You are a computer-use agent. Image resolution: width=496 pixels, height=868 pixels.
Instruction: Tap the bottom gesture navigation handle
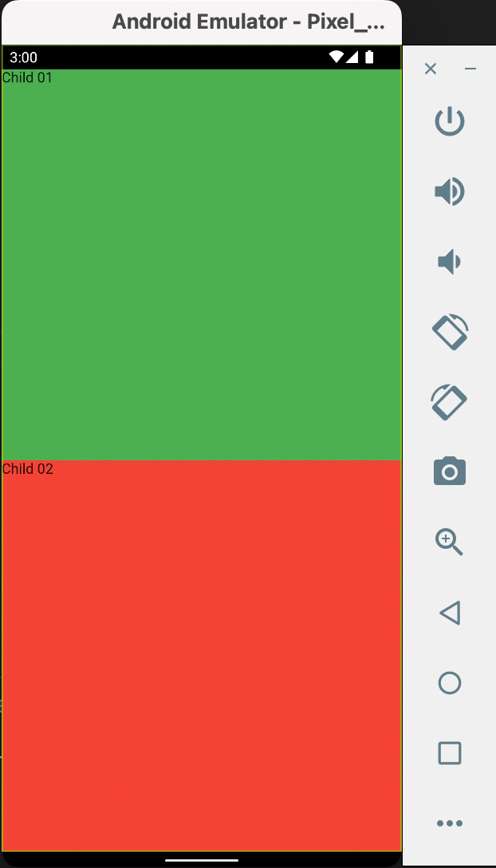pos(202,860)
